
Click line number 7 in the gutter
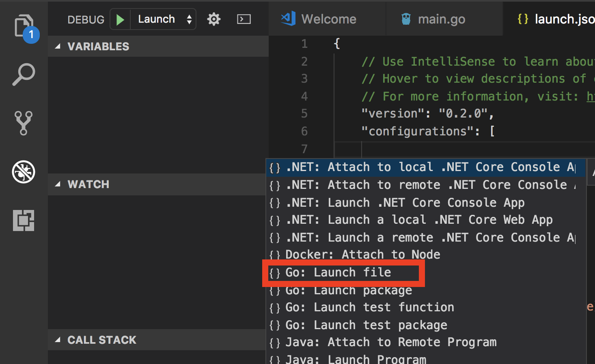click(x=304, y=149)
